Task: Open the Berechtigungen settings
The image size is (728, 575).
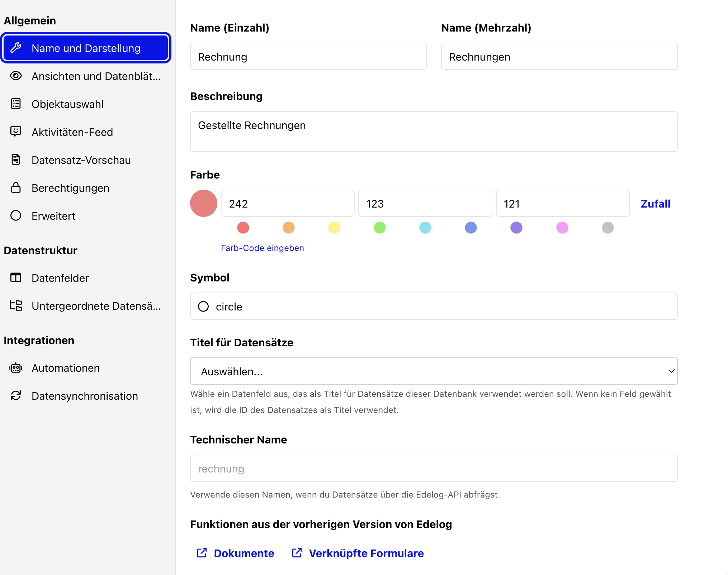Action: click(86, 188)
